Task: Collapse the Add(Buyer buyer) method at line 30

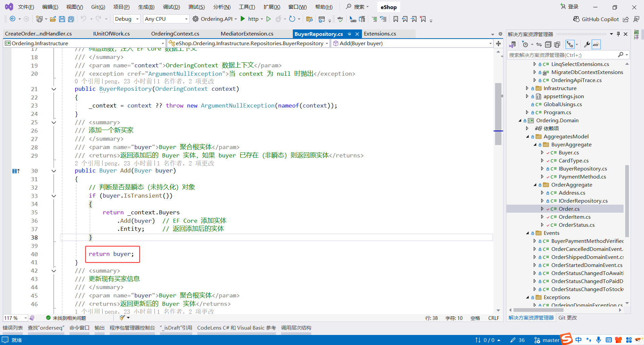Action: [x=54, y=171]
